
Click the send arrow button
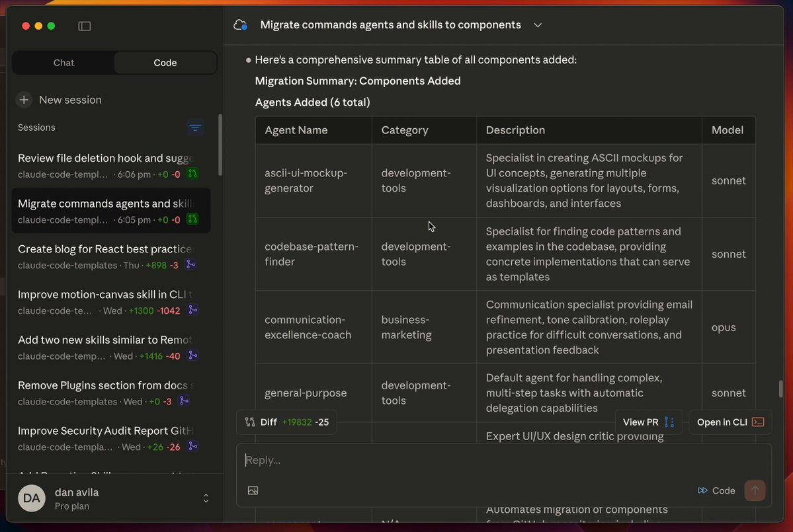(x=755, y=490)
